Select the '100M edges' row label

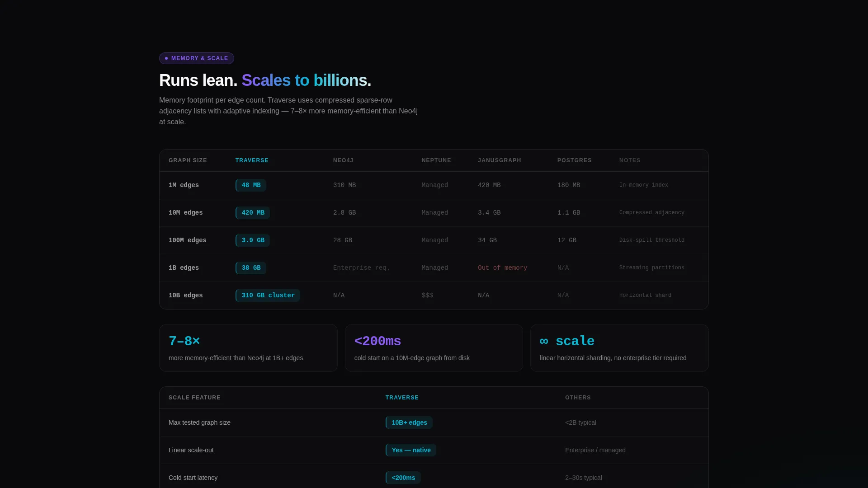[x=188, y=240]
